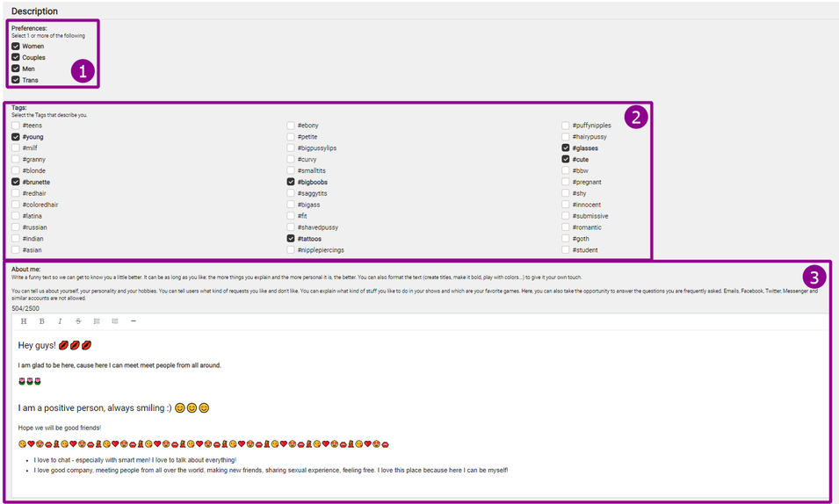Viewport: 839px width, 504px height.
Task: Click the Heading format icon
Action: pyautogui.click(x=24, y=321)
